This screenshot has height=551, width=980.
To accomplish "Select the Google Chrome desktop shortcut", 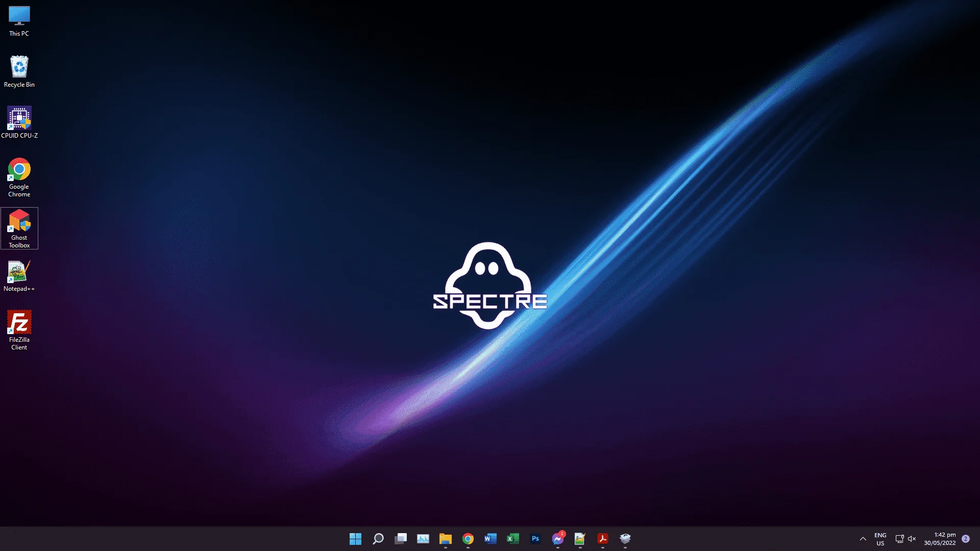I will (19, 178).
